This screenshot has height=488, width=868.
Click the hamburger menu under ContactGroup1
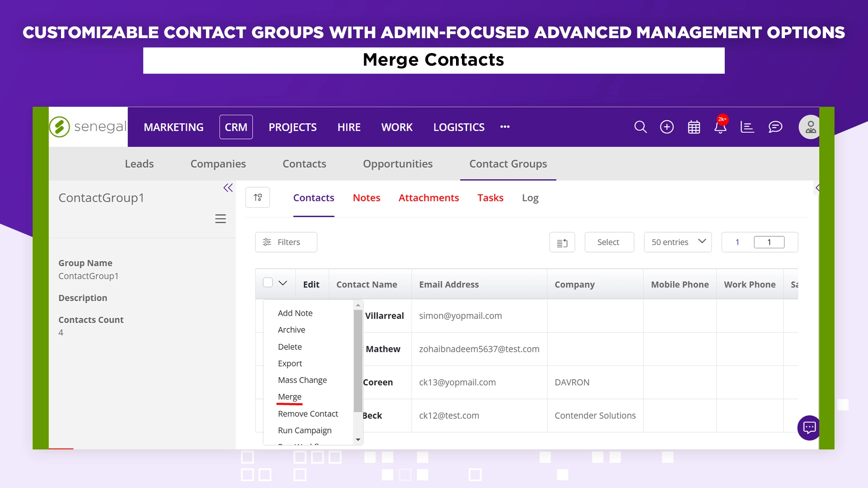pyautogui.click(x=220, y=219)
